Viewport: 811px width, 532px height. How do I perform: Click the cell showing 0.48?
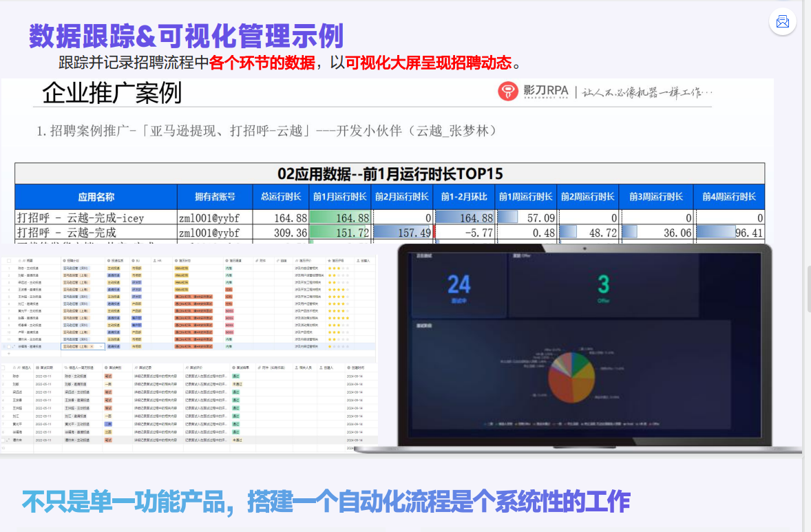tap(525, 233)
